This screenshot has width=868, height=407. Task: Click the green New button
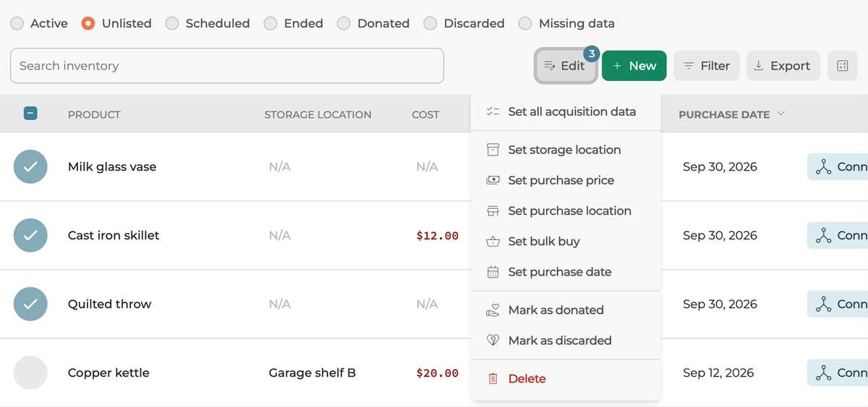pos(634,66)
